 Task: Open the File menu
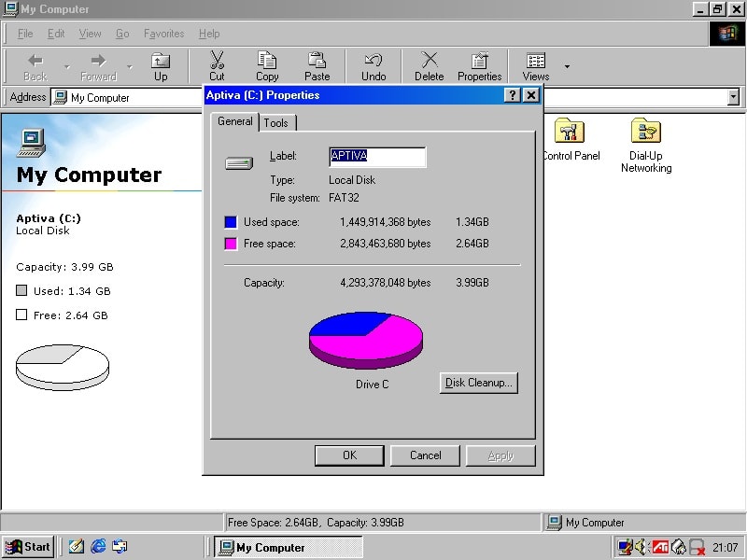(x=25, y=34)
